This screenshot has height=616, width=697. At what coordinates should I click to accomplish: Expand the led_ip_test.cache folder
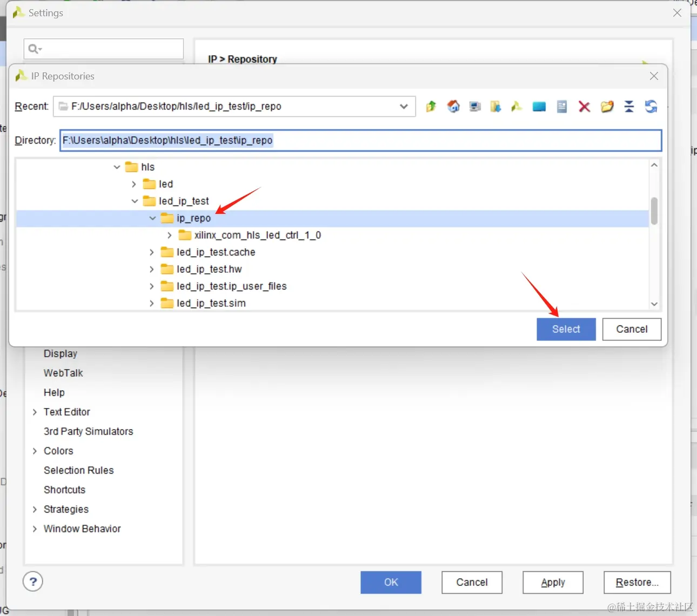(x=152, y=252)
